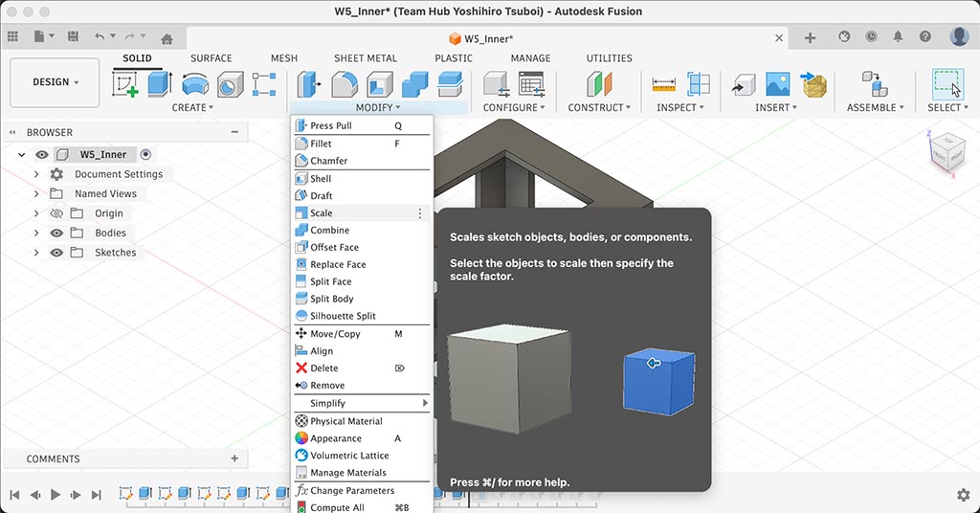Open the DESIGN workspace dropdown
Image resolution: width=980 pixels, height=513 pixels.
[x=55, y=82]
